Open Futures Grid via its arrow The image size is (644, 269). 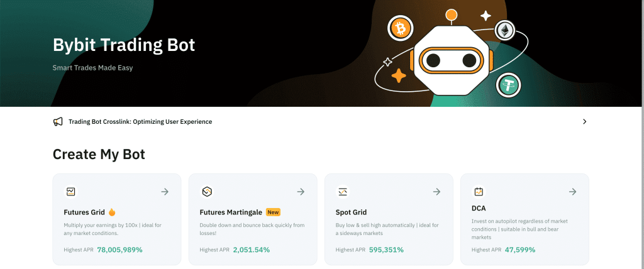click(165, 192)
